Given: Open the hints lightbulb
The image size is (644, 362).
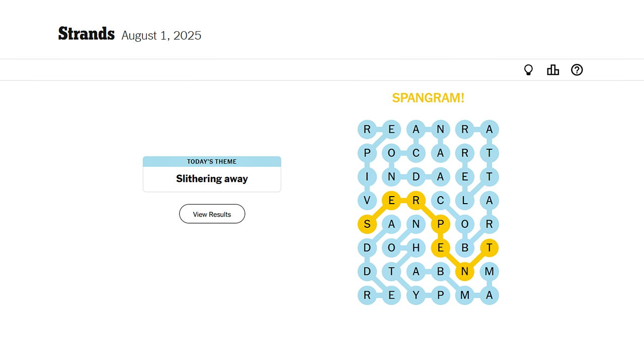Looking at the screenshot, I should [x=528, y=70].
